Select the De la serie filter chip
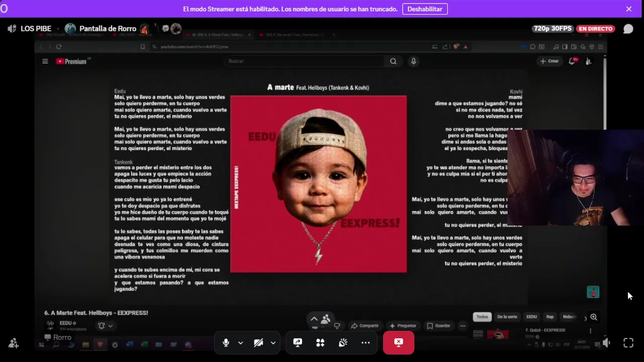 [x=507, y=317]
